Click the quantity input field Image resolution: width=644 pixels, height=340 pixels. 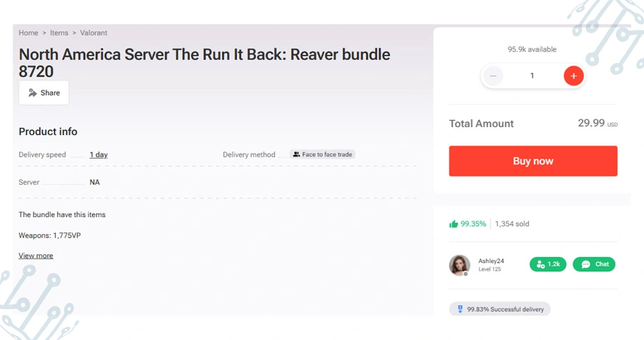[532, 76]
